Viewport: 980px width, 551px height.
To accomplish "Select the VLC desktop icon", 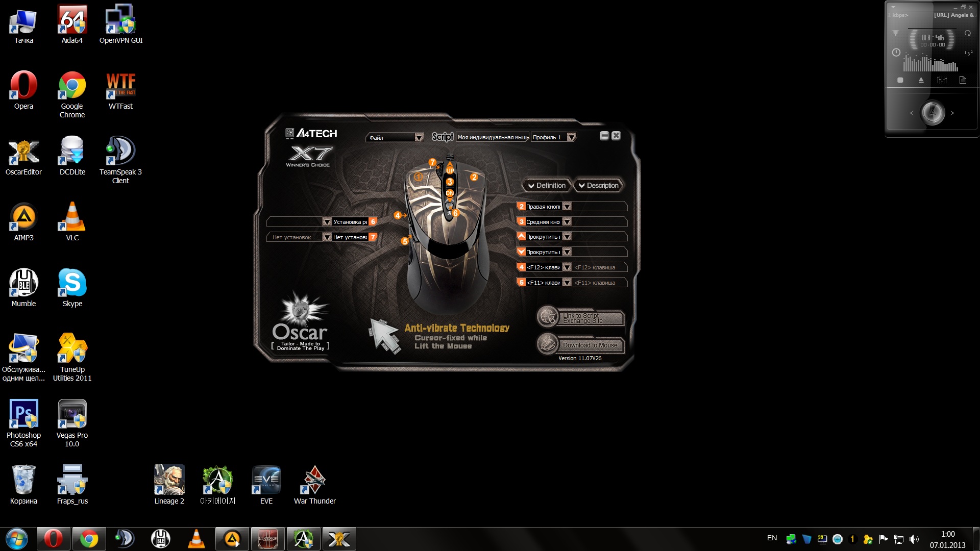I will (x=72, y=222).
